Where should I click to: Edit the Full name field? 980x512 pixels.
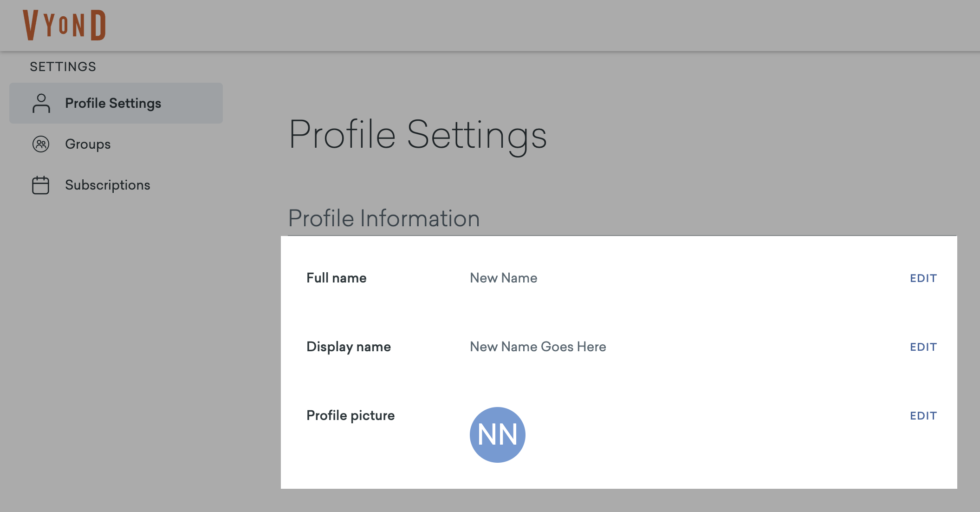pyautogui.click(x=923, y=278)
